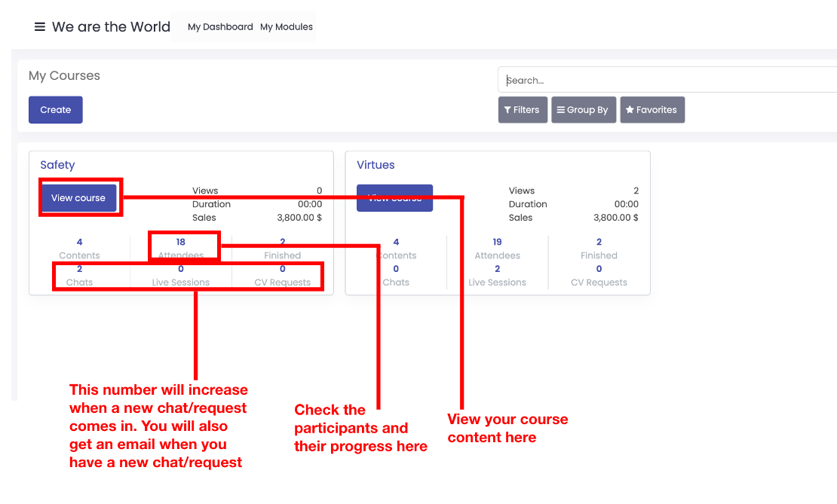Show Safety course Finished participants
The image size is (837, 504).
(x=283, y=248)
